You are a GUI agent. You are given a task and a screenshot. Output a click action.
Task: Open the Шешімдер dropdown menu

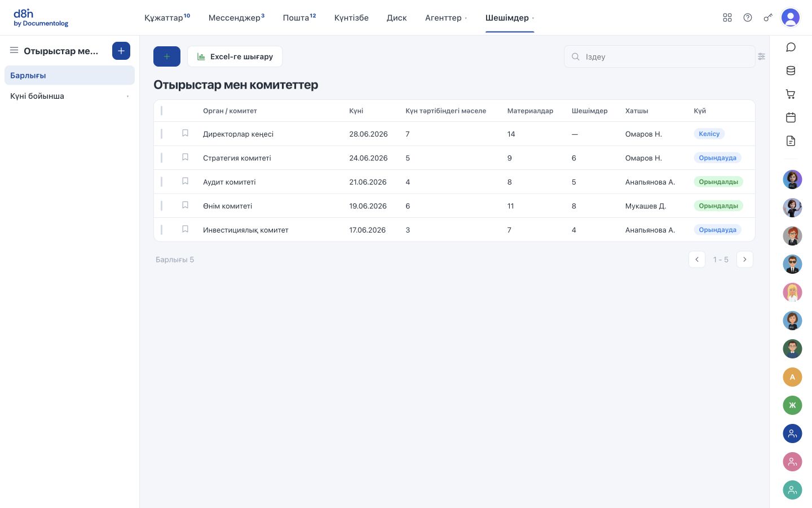click(x=510, y=17)
